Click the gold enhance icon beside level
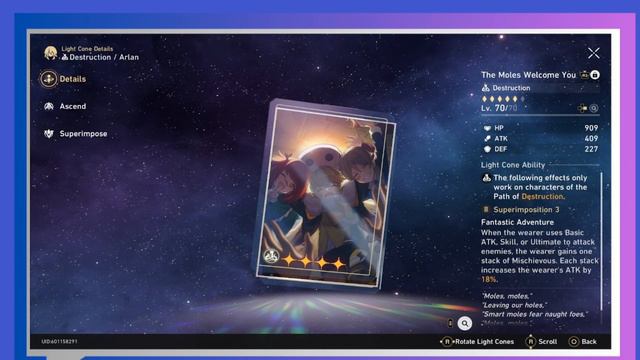The width and height of the screenshot is (640, 360). (x=582, y=108)
